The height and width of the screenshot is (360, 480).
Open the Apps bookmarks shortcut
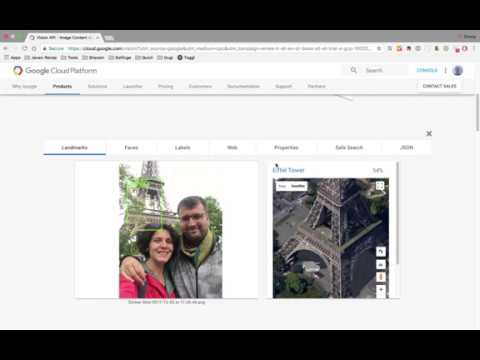[x=13, y=58]
